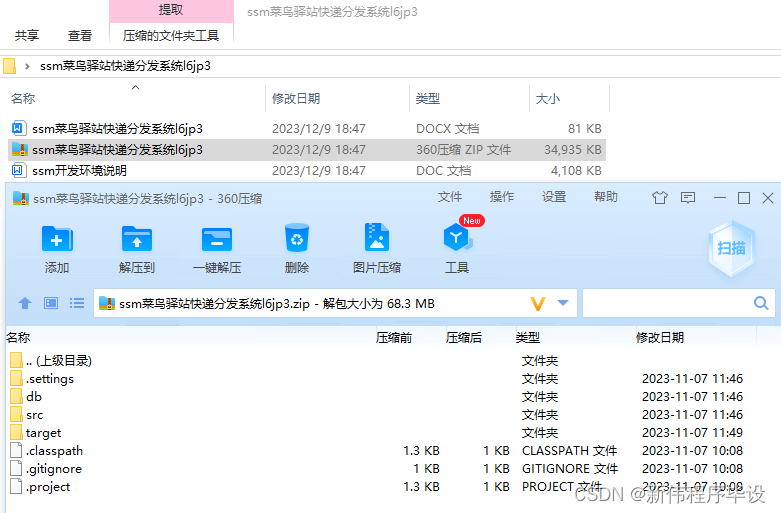
Task: Select the .gitignore file name
Action: [54, 469]
